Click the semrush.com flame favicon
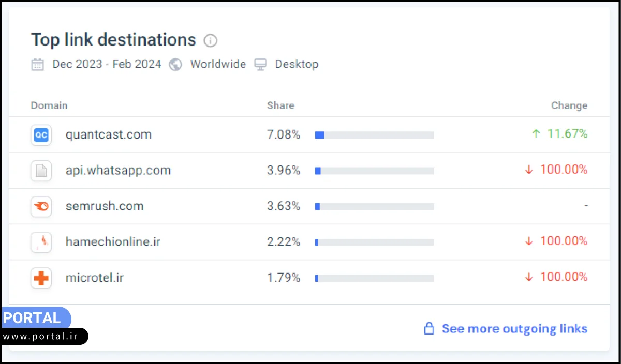The height and width of the screenshot is (364, 621). click(41, 206)
